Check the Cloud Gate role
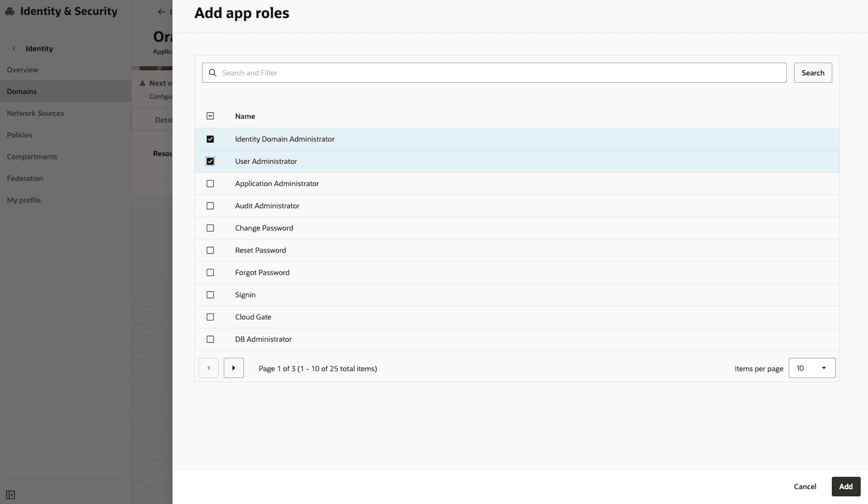The width and height of the screenshot is (868, 504). click(x=210, y=316)
